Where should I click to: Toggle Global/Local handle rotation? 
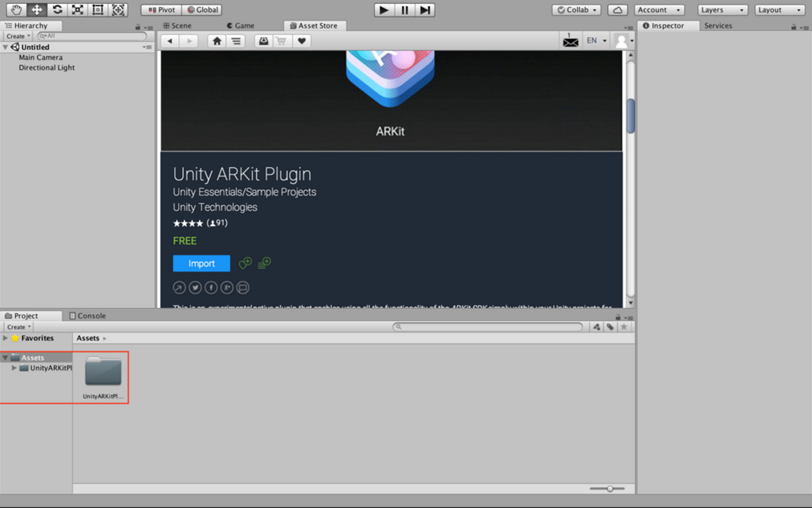click(202, 10)
